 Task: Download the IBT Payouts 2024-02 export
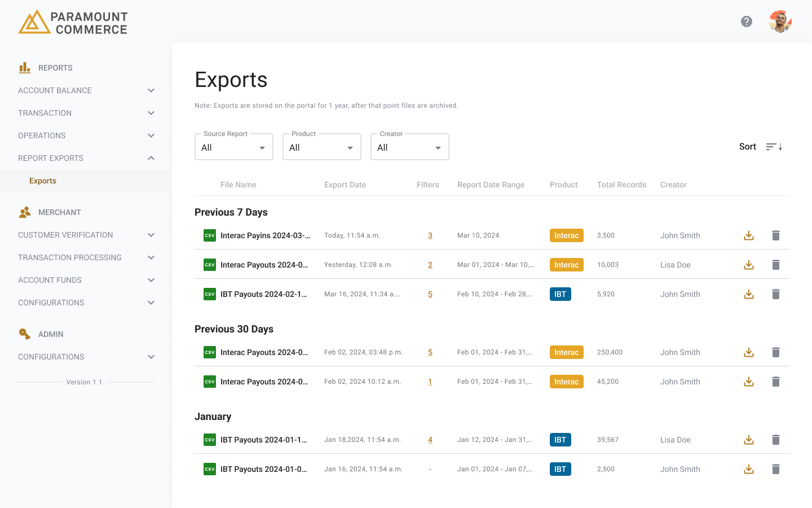click(x=748, y=294)
